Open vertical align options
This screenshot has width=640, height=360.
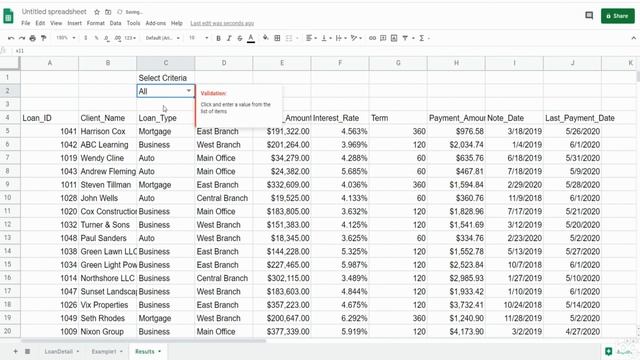click(x=326, y=38)
